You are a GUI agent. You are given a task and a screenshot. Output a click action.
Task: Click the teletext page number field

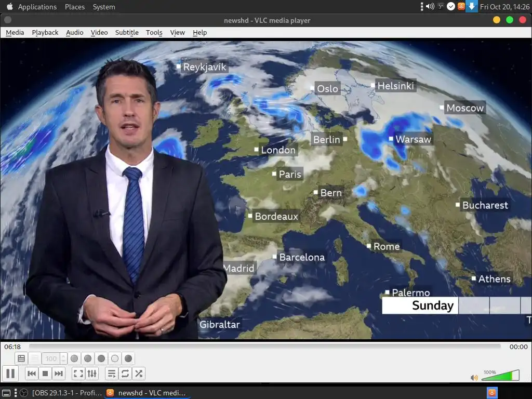(x=51, y=358)
